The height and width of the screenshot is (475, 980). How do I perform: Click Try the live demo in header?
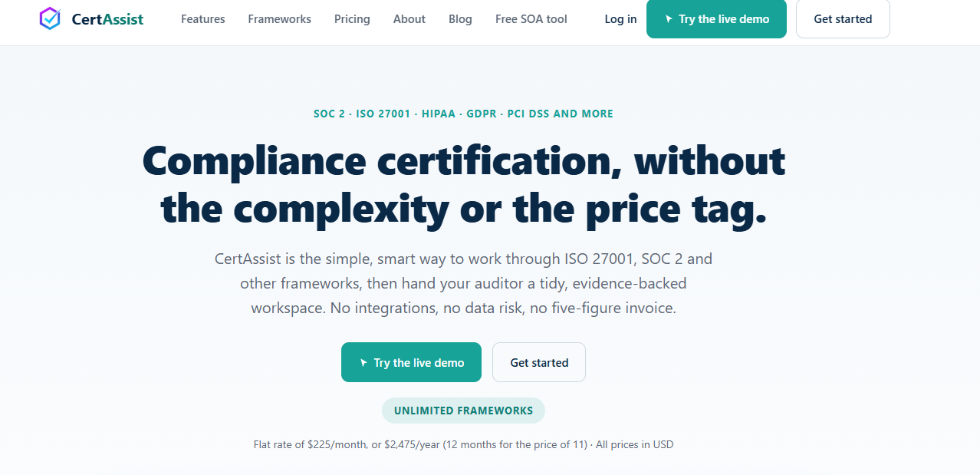coord(716,19)
